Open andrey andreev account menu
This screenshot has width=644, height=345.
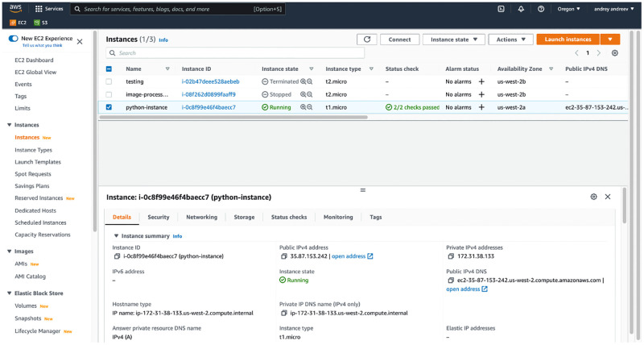[613, 9]
